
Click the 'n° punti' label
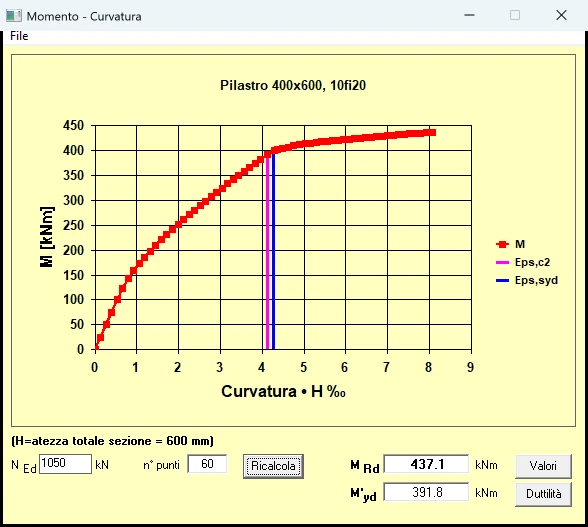click(161, 465)
